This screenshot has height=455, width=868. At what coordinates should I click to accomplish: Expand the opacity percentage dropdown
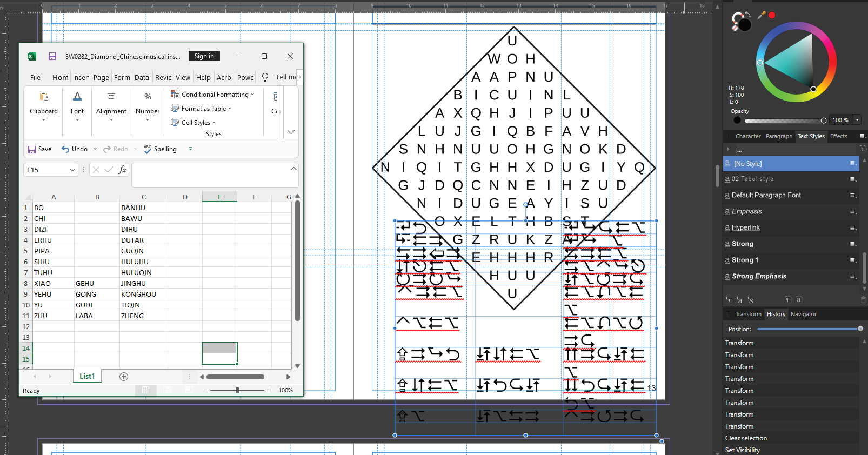click(x=857, y=120)
